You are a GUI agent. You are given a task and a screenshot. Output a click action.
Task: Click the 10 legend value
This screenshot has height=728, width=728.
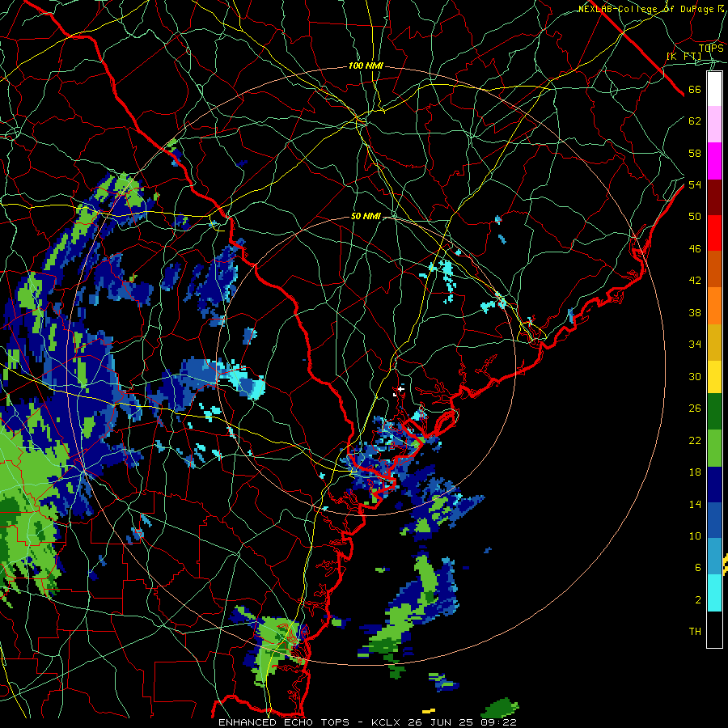pos(695,535)
